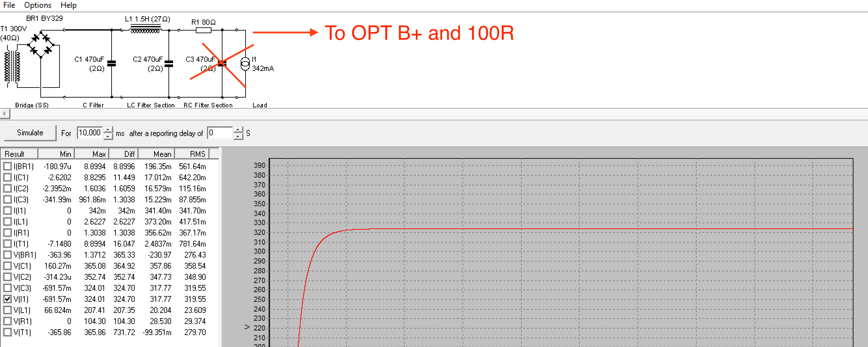Click the I(BR1) RMS value 561.64m
Viewport: 868px width, 347px height.
[192, 166]
